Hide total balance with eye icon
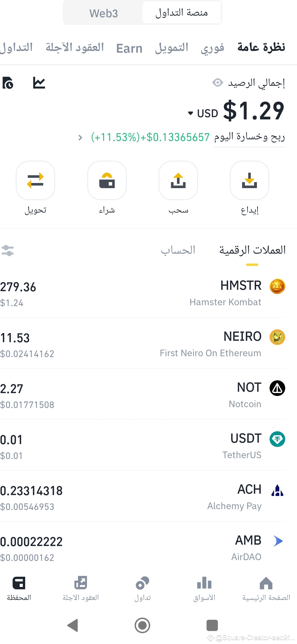Image resolution: width=297 pixels, height=644 pixels. click(x=218, y=83)
